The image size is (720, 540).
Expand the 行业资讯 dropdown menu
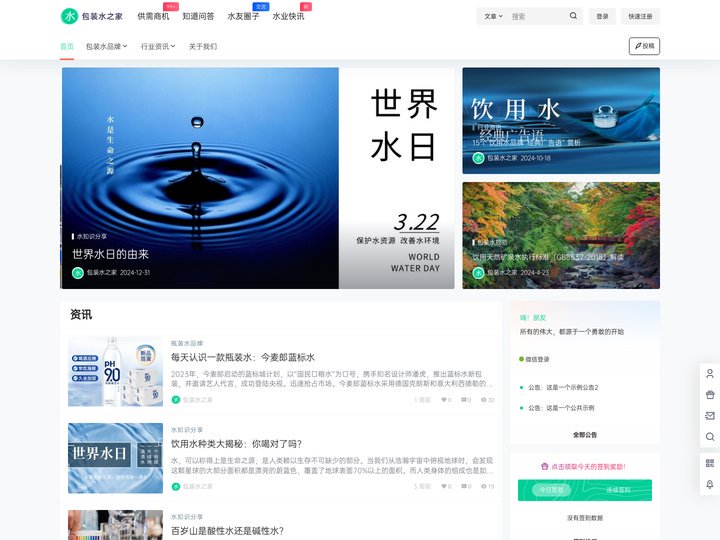click(x=158, y=46)
